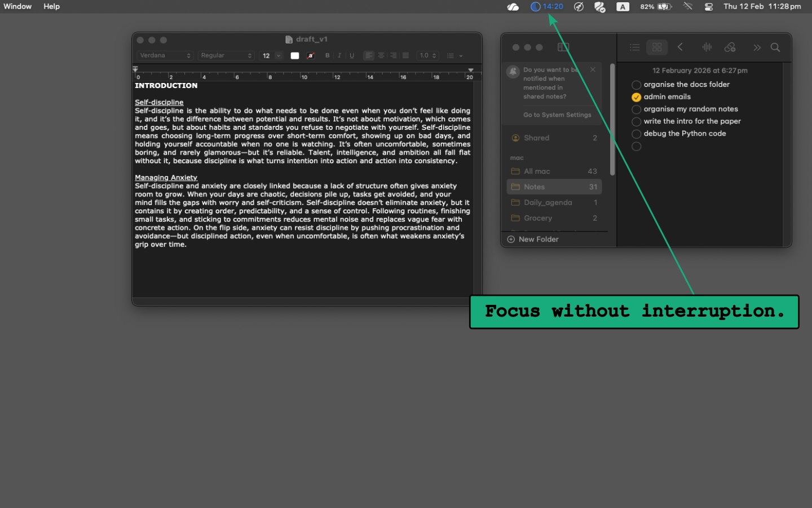Toggle the Notes sidebar visibility
This screenshot has height=508, width=812.
point(563,47)
